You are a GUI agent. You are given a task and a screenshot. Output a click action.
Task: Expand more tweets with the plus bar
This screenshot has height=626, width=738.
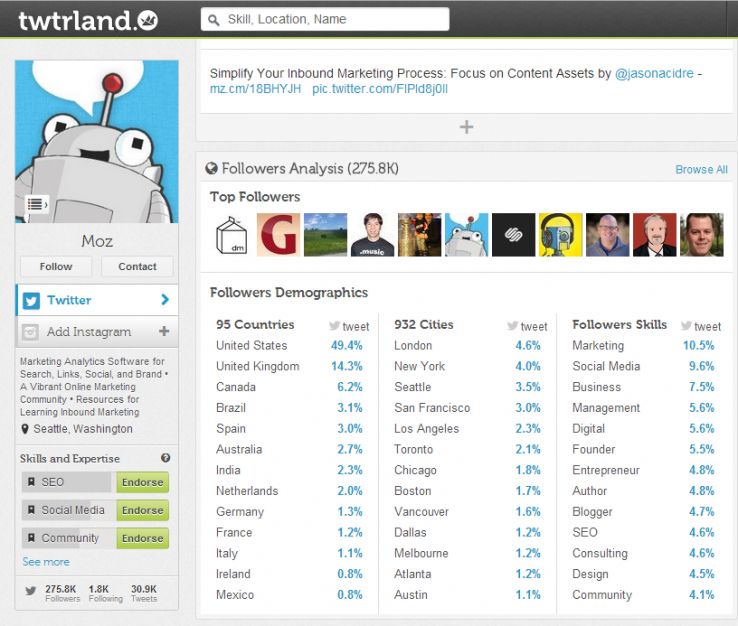(466, 127)
